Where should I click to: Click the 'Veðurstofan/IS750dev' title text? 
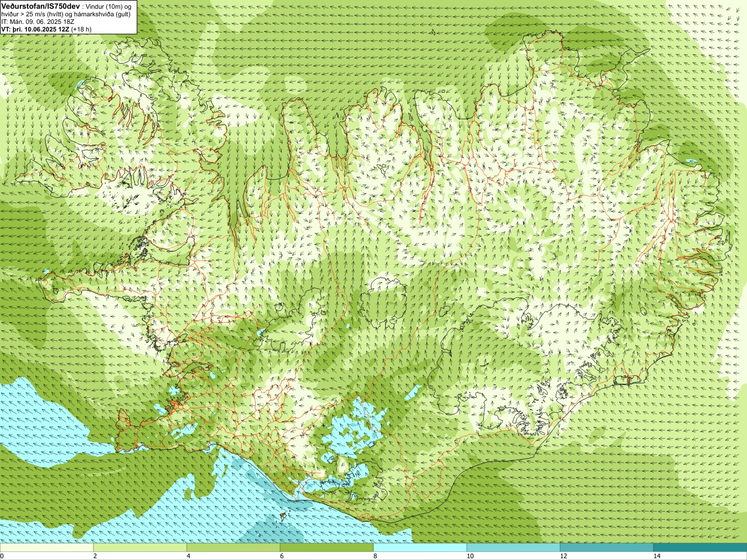pyautogui.click(x=40, y=6)
